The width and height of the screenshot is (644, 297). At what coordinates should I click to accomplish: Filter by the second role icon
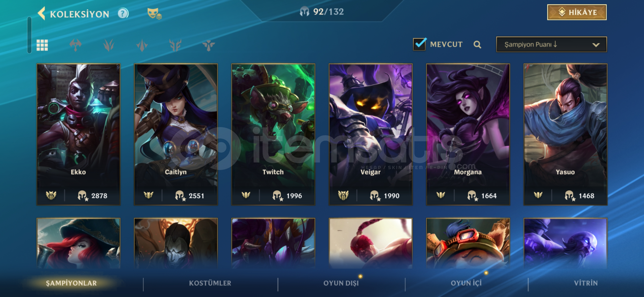(x=109, y=45)
